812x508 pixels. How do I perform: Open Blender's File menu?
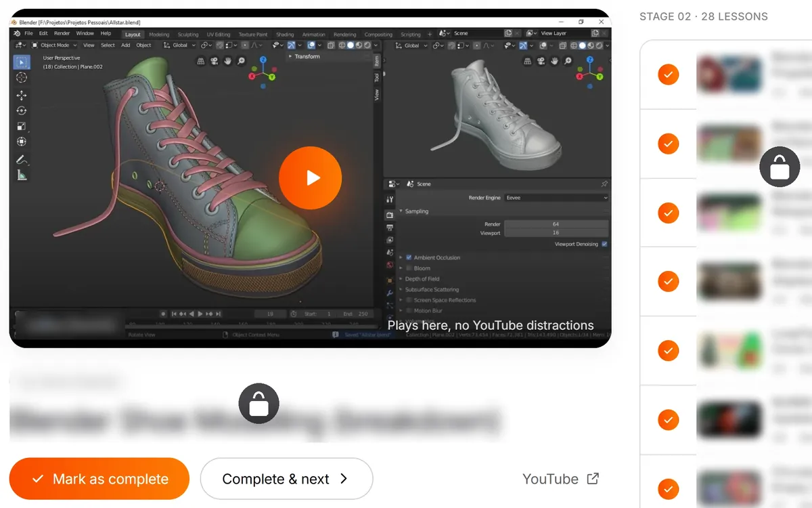pyautogui.click(x=28, y=33)
